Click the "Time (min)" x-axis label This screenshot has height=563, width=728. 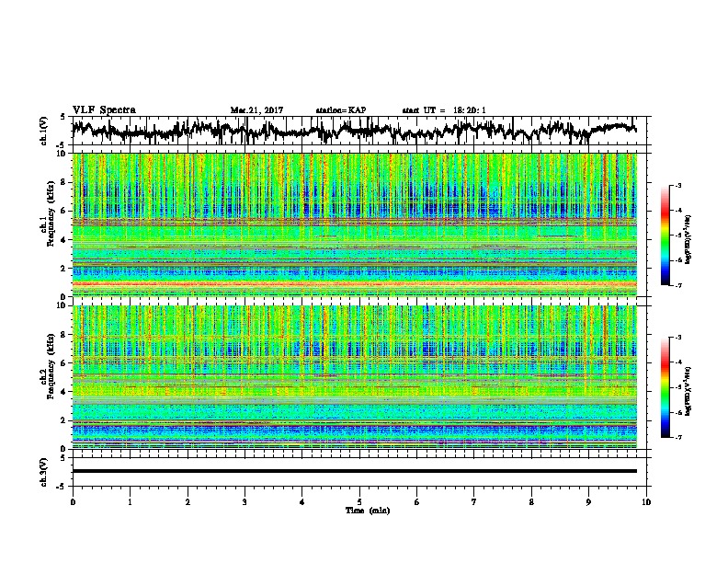pos(368,511)
